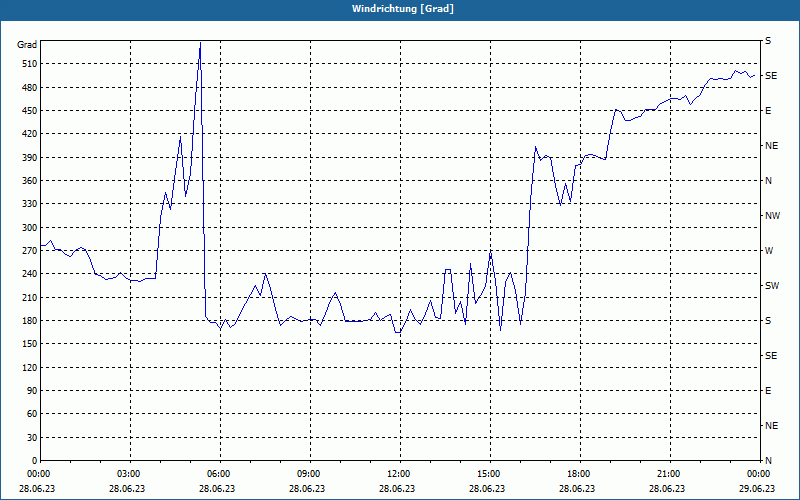Click the 180 degree axis label
The height and width of the screenshot is (500, 800).
[x=30, y=321]
